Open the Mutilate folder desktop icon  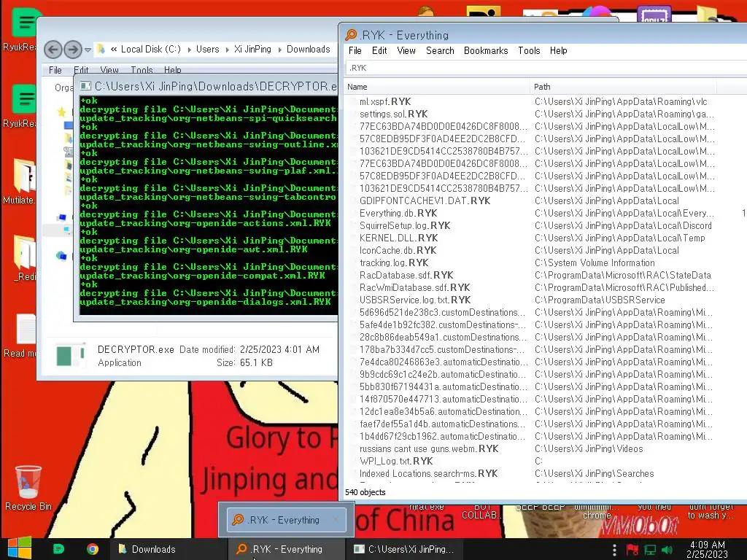(19, 181)
